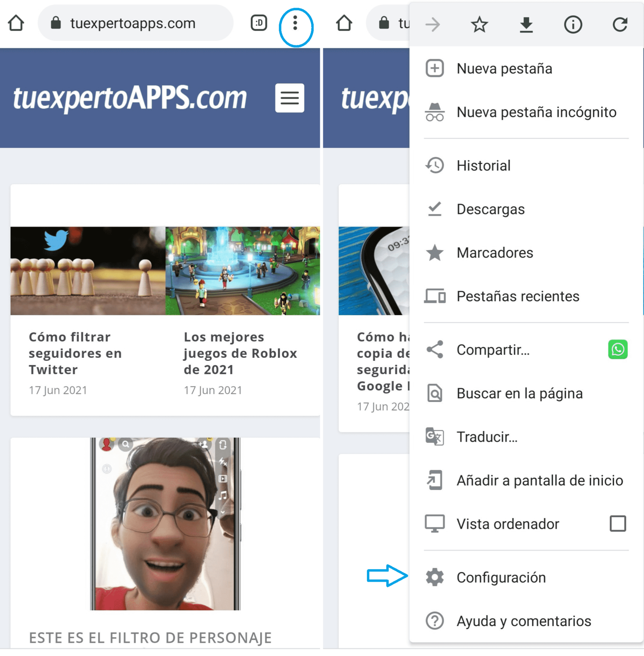Viewport: 644px width, 656px height.
Task: Reload the page with the refresh icon
Action: click(620, 25)
